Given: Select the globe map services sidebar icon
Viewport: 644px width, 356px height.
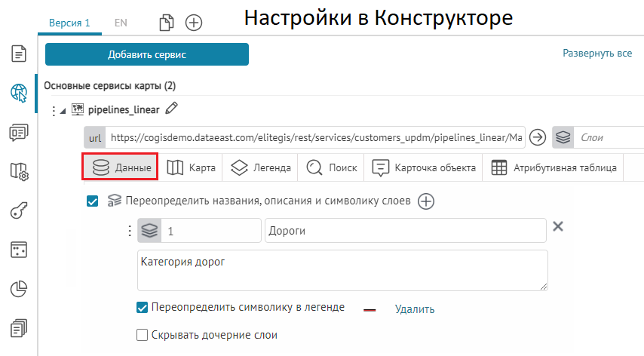Looking at the screenshot, I should (x=19, y=93).
